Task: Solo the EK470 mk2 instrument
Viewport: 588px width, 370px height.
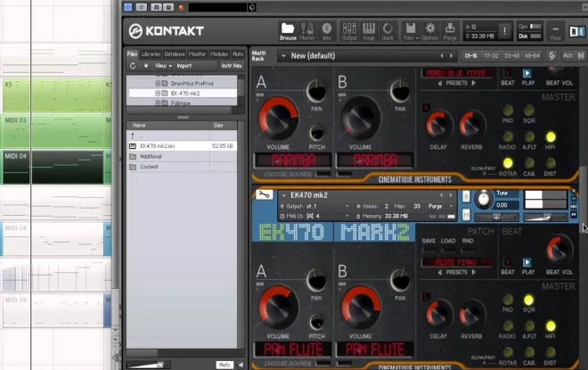Action: tap(466, 196)
